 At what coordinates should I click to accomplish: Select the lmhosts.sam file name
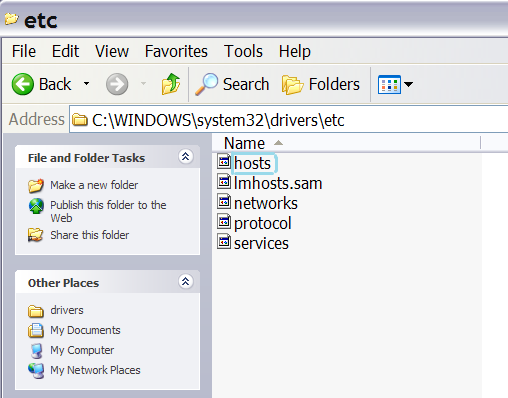[x=278, y=183]
